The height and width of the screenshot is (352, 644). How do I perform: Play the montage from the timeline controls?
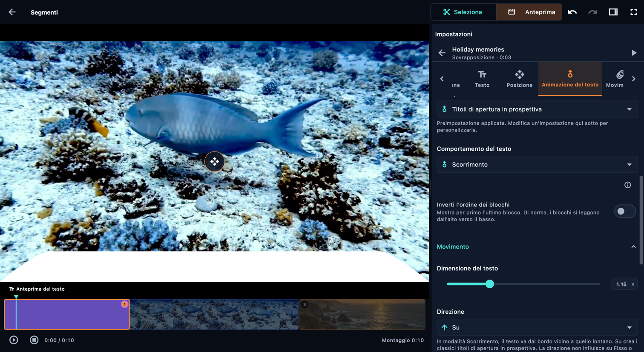point(14,340)
